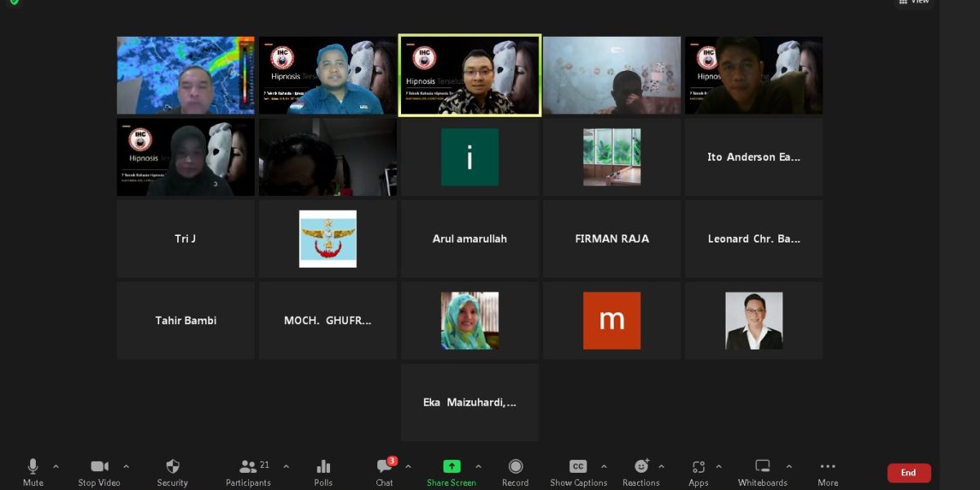The width and height of the screenshot is (980, 490).
Task: Stop Video using the camera toggle
Action: [x=99, y=467]
